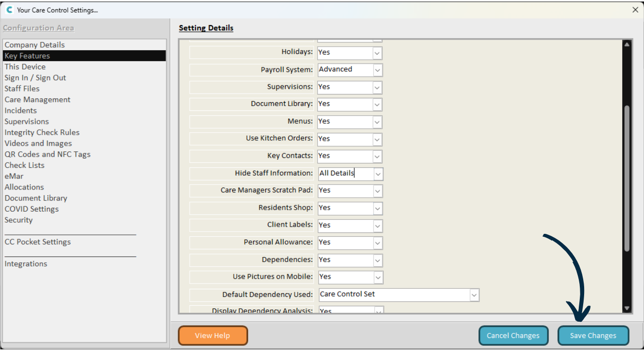Open the Payroll System dropdown
The height and width of the screenshot is (351, 644).
coord(378,70)
